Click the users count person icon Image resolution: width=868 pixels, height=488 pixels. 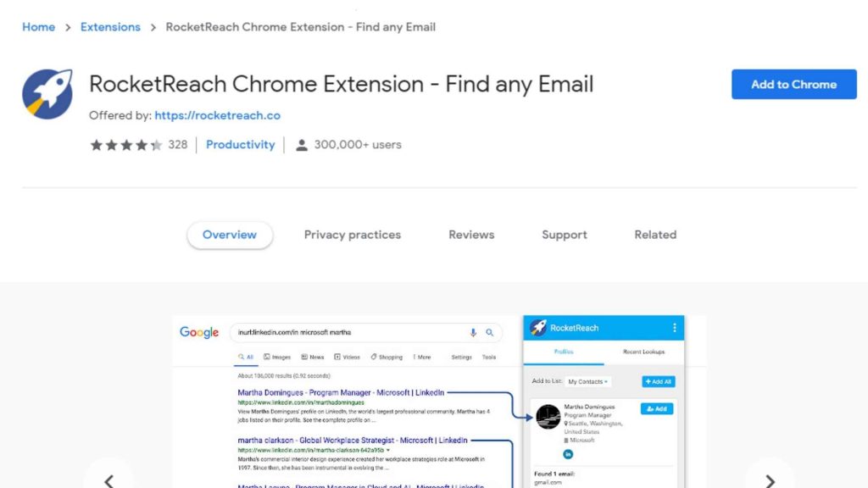[x=301, y=145]
